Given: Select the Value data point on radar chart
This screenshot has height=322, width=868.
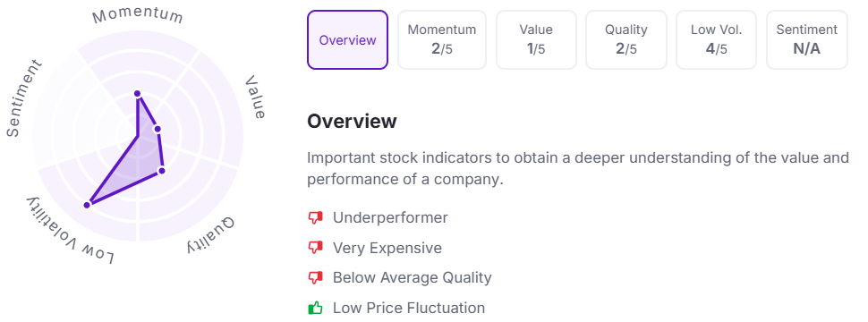Looking at the screenshot, I should [157, 129].
